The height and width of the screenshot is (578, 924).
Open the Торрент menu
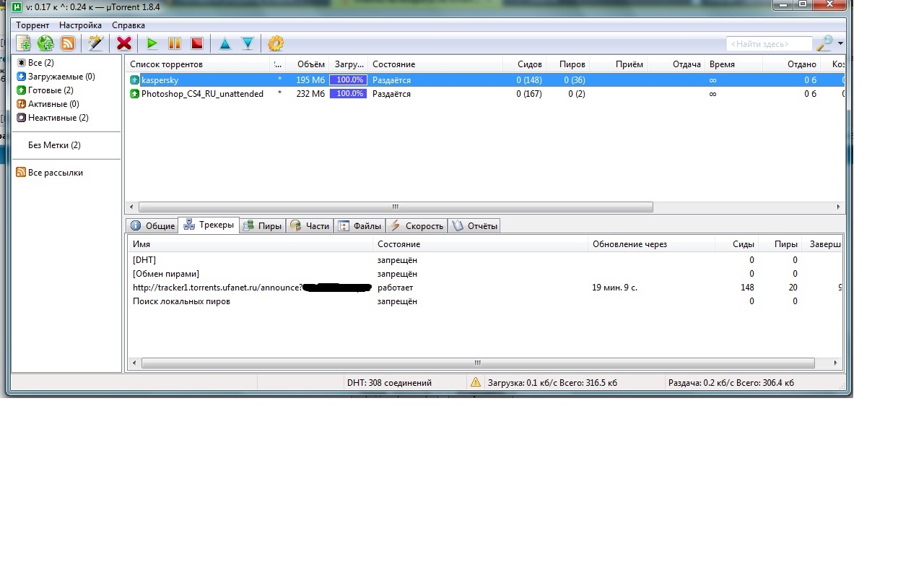point(32,25)
